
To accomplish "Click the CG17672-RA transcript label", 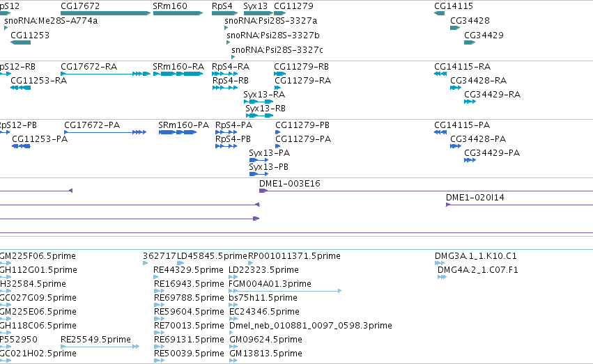I will 89,66.
